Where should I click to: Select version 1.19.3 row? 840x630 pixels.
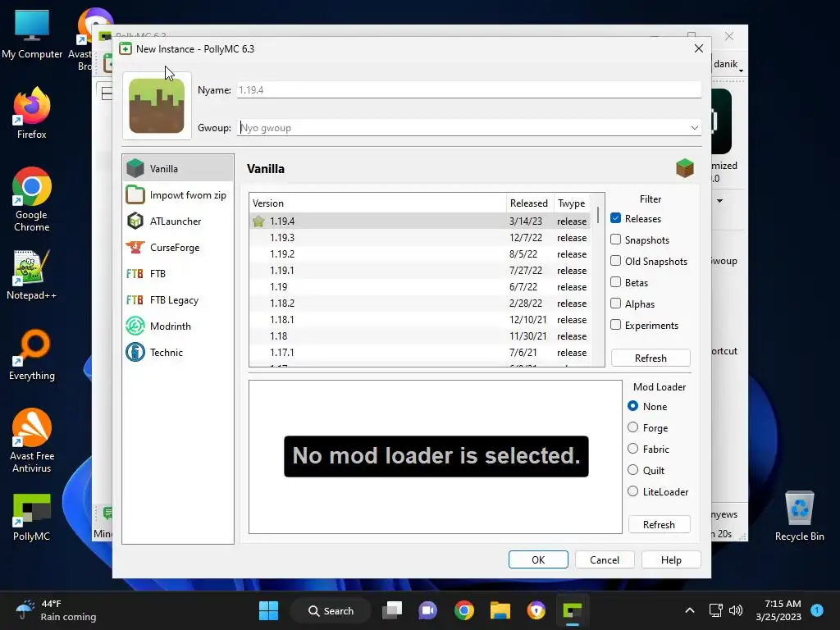tap(420, 237)
